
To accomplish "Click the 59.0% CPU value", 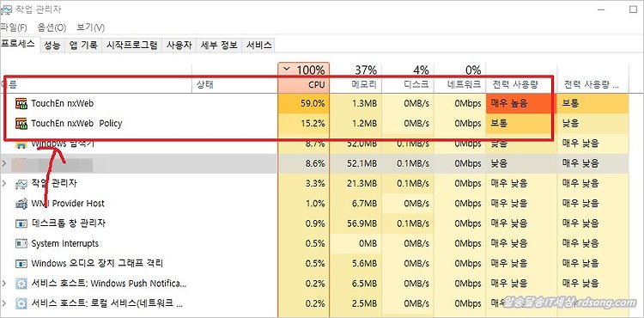I will click(313, 103).
